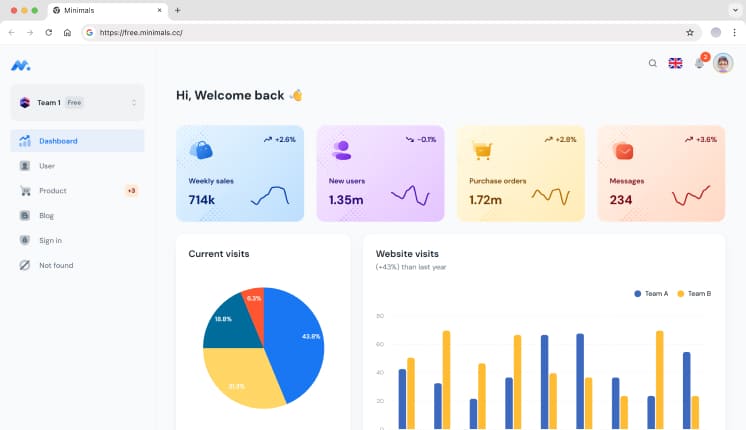Bookmark the page with the star icon

tap(690, 32)
